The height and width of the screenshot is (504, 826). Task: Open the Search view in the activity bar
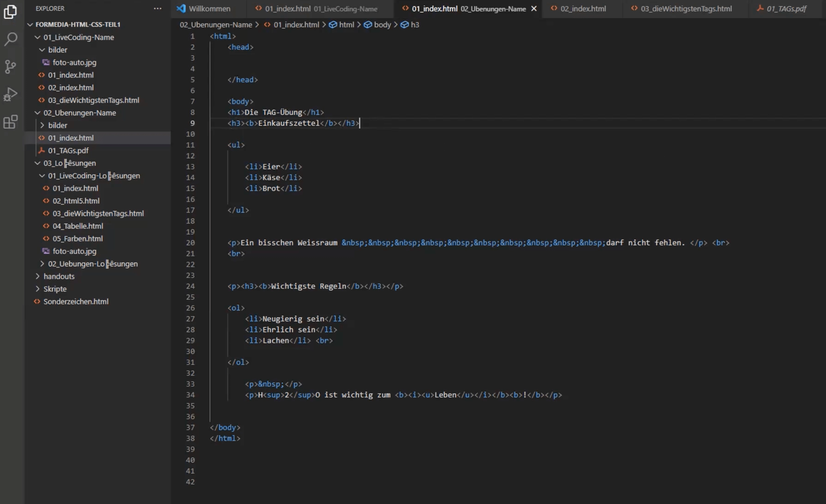point(10,39)
